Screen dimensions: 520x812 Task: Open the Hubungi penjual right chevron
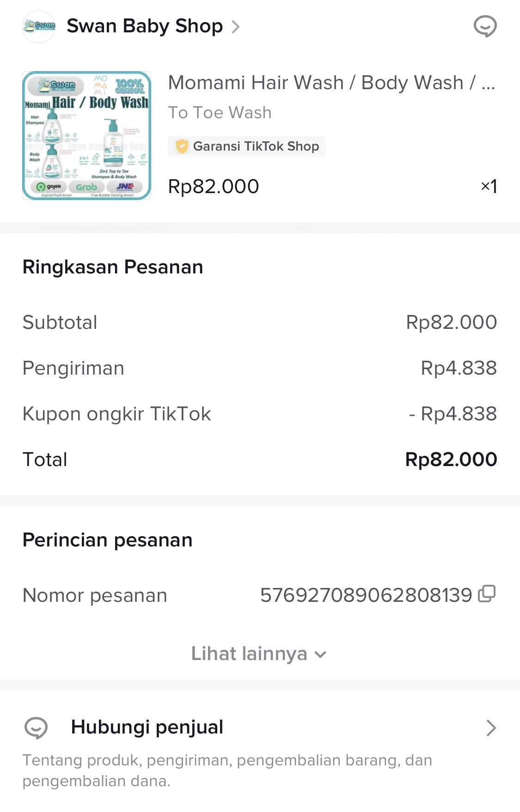491,728
